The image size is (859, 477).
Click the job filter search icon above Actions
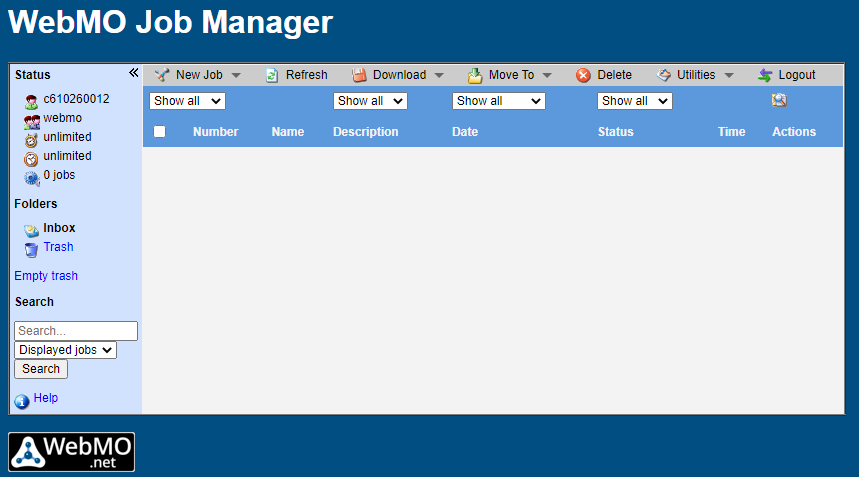(779, 100)
